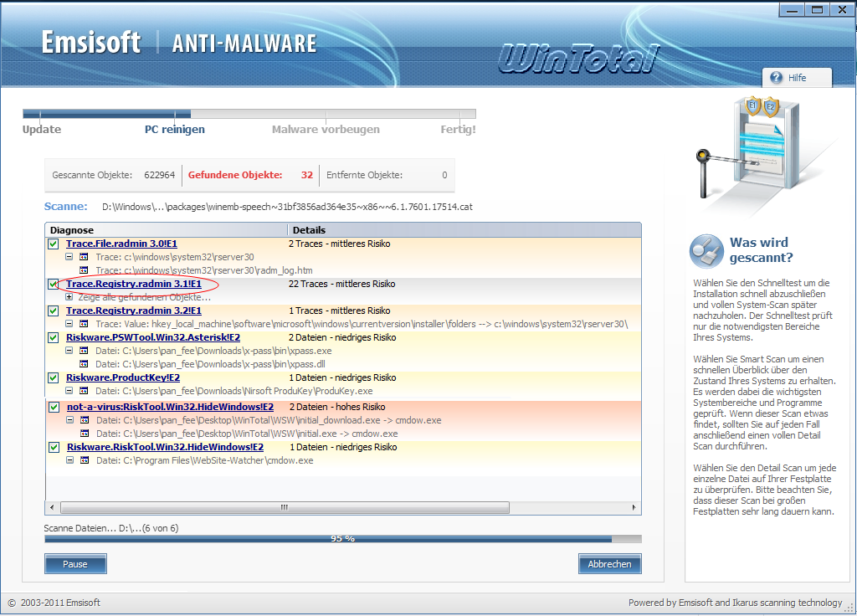This screenshot has height=616, width=857.
Task: Click '2 Dateien - hohes Risiko' detail
Action: tap(337, 407)
